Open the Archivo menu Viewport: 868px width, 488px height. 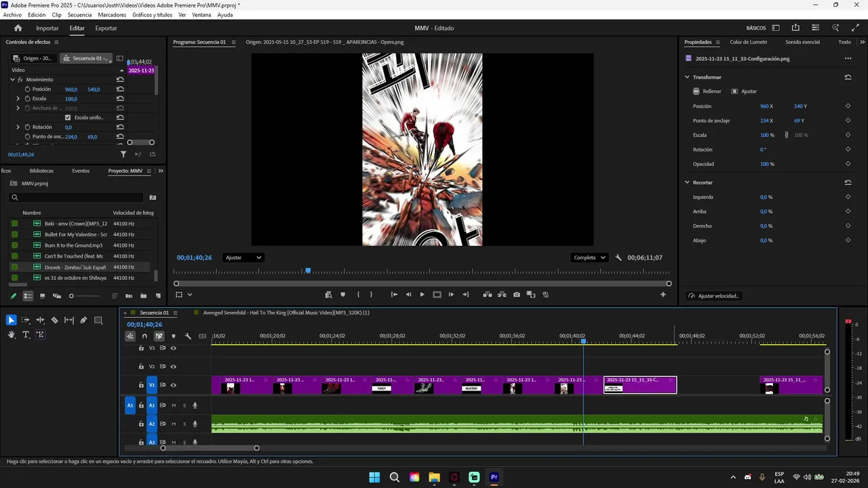click(x=12, y=15)
